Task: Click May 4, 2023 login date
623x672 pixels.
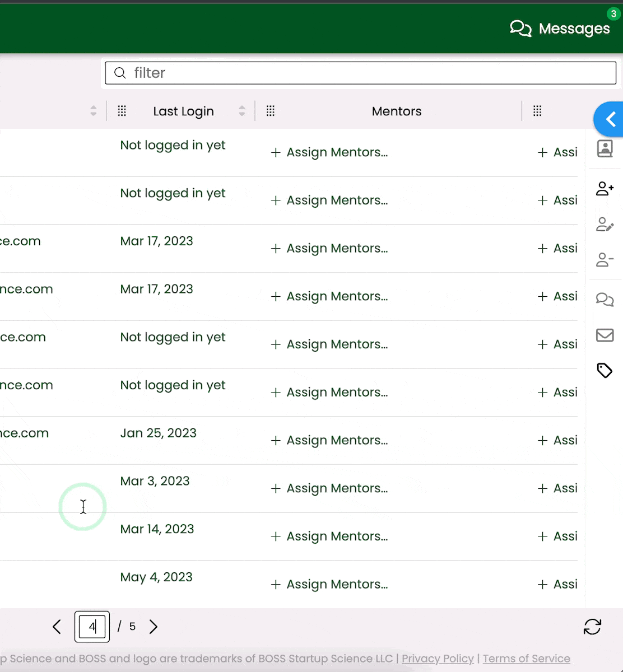Action: 156,577
